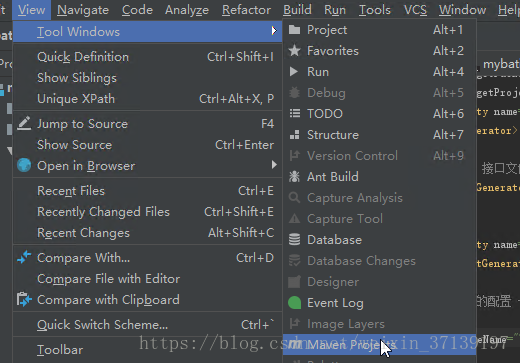Choose Compare with Clipboard

[x=147, y=300]
